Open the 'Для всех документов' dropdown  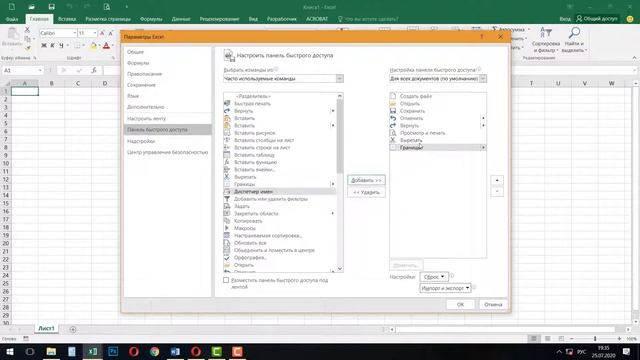[x=483, y=78]
